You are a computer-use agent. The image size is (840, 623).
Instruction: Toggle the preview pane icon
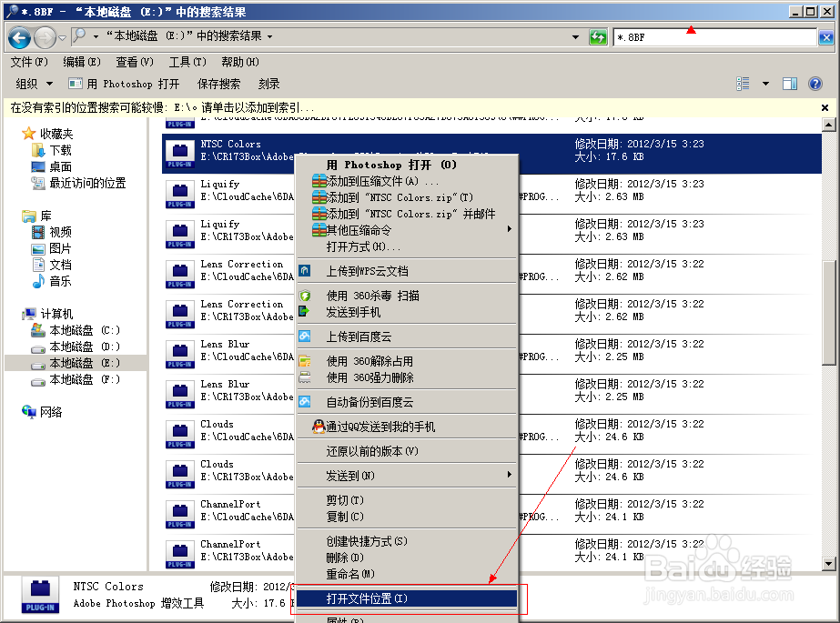click(790, 84)
